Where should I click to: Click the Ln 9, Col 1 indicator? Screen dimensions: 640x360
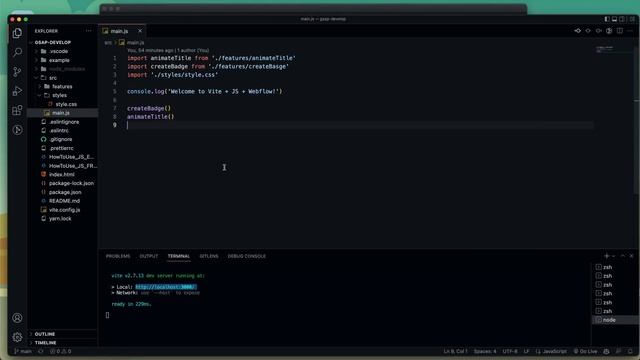[456, 351]
